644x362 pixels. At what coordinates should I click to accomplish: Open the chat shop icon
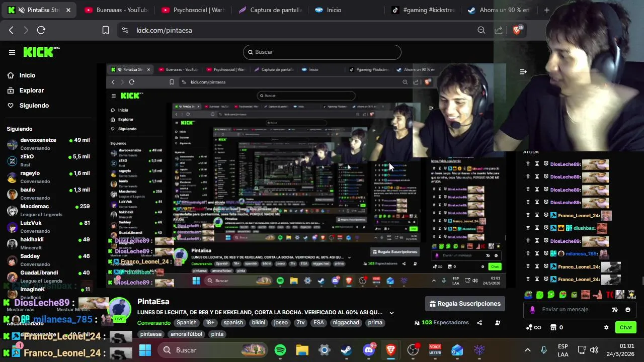(x=553, y=327)
